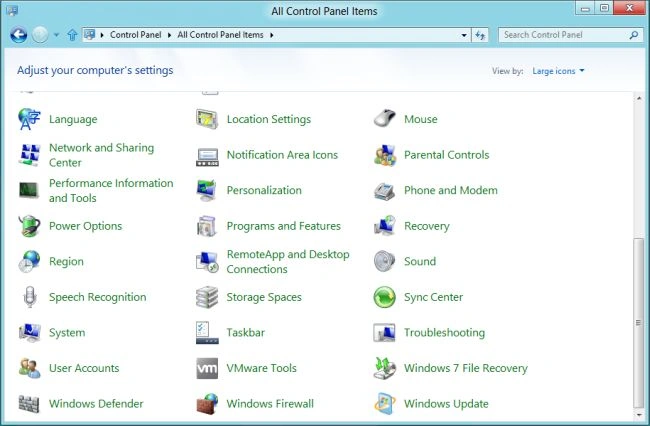Click the scrollbar down arrow
The image size is (650, 426).
[639, 414]
